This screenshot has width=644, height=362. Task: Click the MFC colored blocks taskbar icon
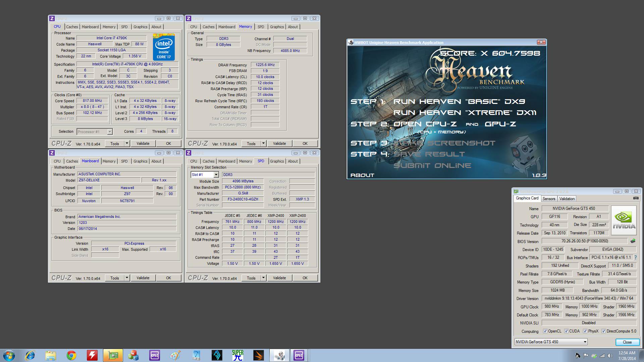click(x=133, y=355)
